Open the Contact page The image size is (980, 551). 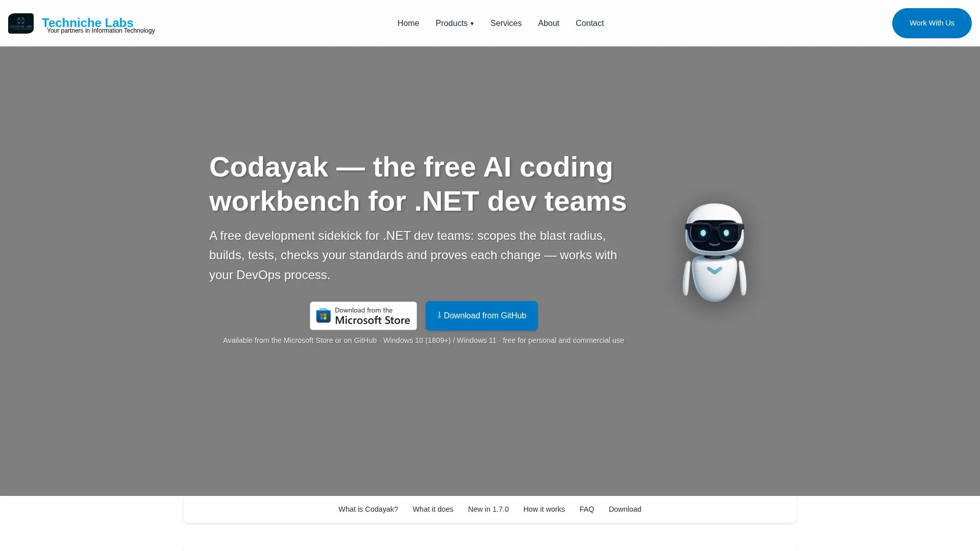590,23
